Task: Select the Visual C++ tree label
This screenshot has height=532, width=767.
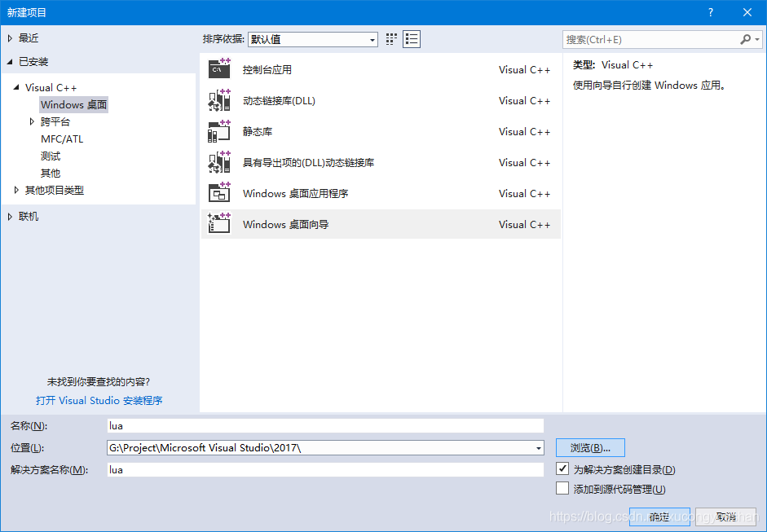Action: [51, 87]
